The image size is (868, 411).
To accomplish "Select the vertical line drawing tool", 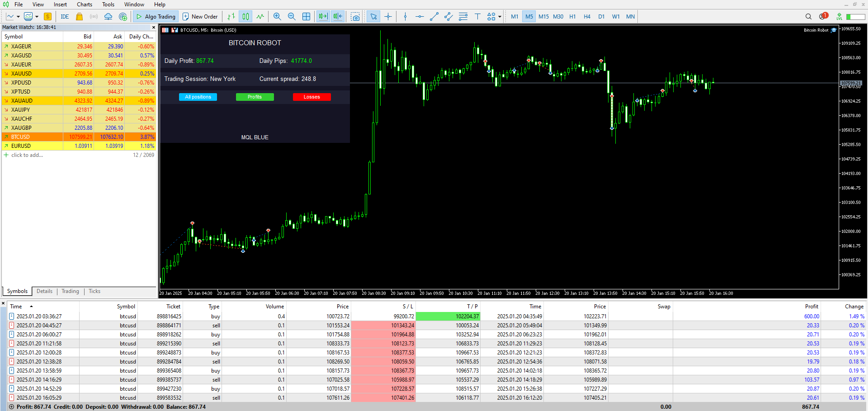I will click(x=405, y=17).
